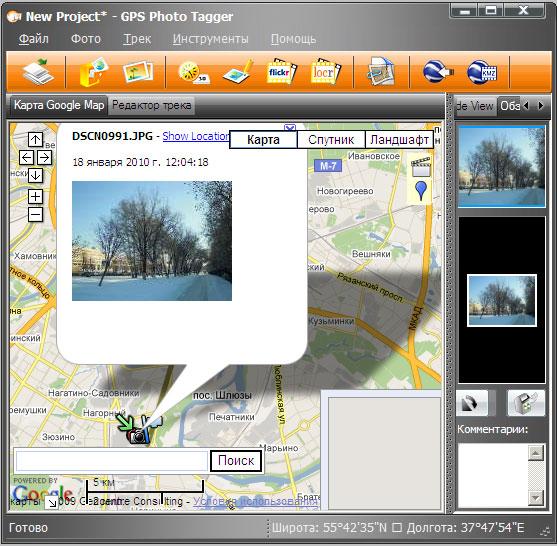Click the add photo folder toolbar icon

point(93,71)
